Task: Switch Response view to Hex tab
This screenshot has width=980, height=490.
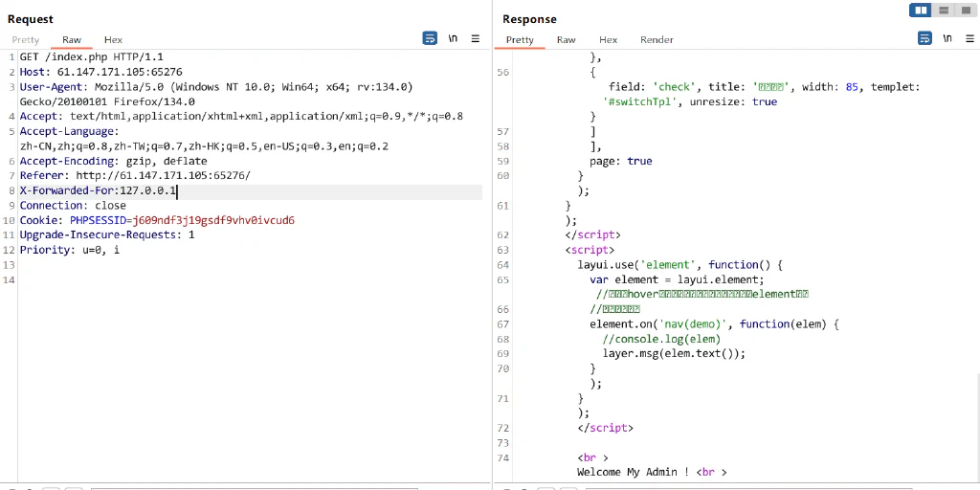Action: [608, 39]
